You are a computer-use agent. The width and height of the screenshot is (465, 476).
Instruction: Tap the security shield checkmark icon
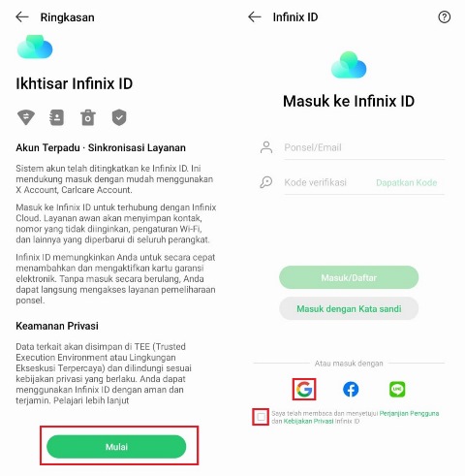tap(119, 117)
